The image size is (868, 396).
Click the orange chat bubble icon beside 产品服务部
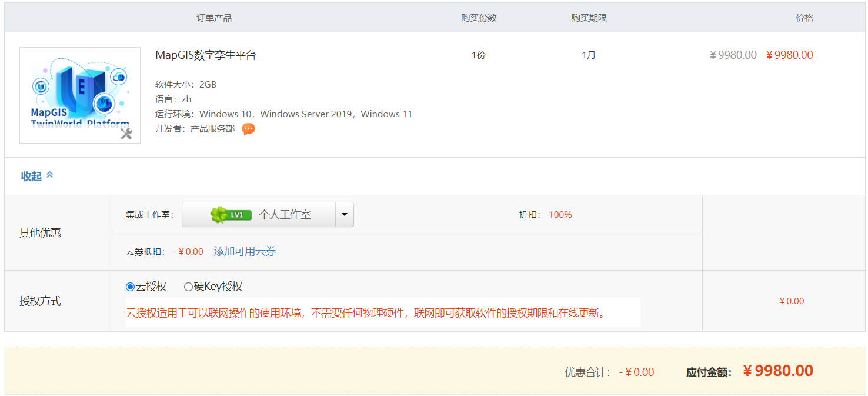click(248, 129)
